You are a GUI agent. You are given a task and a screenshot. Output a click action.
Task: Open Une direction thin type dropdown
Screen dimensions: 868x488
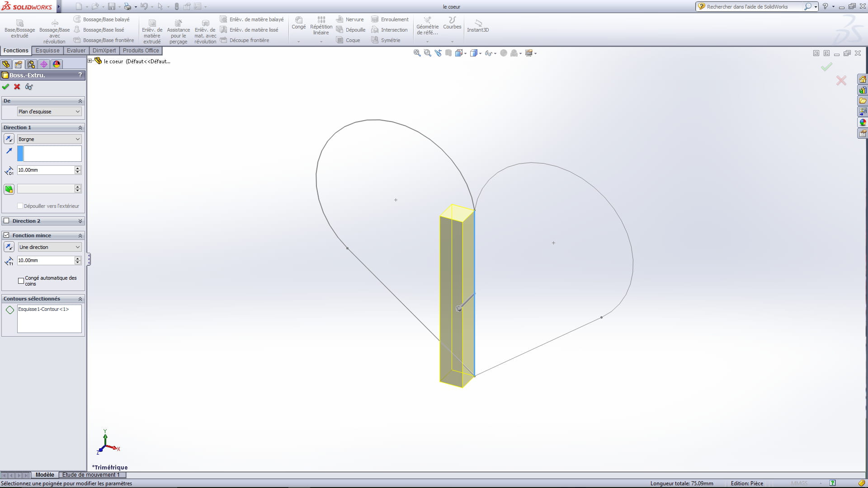tap(49, 247)
